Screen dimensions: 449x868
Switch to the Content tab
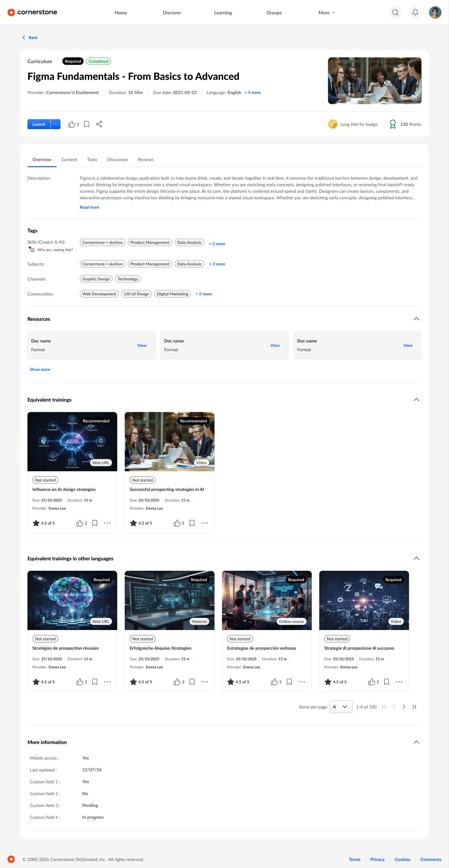point(69,159)
